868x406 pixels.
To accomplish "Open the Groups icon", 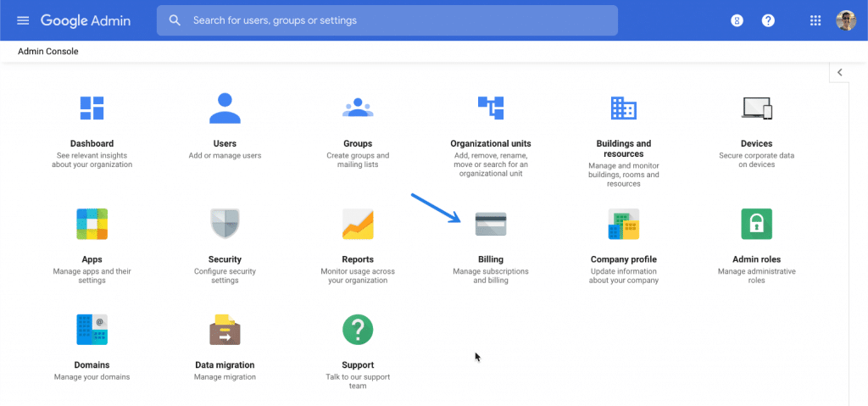I will tap(358, 108).
